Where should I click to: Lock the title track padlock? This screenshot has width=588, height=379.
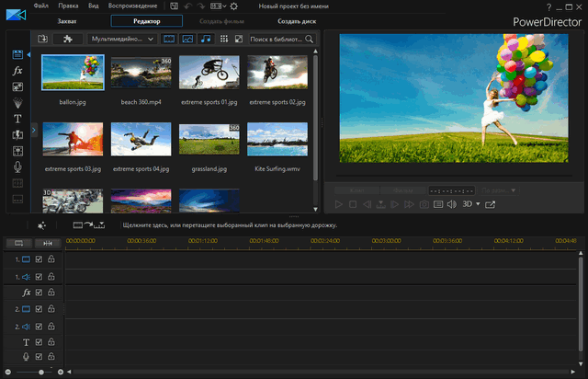(x=51, y=341)
